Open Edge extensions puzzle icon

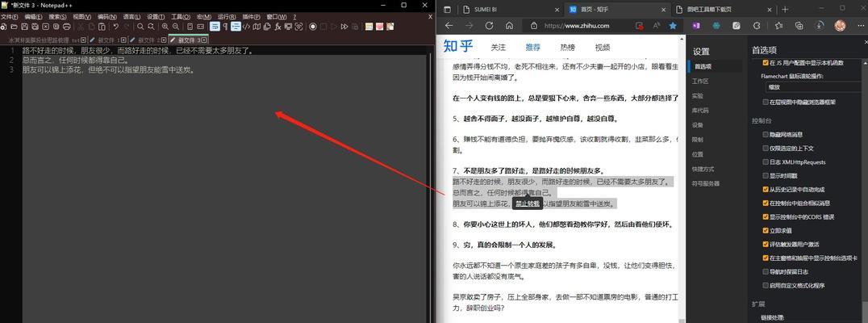click(757, 26)
